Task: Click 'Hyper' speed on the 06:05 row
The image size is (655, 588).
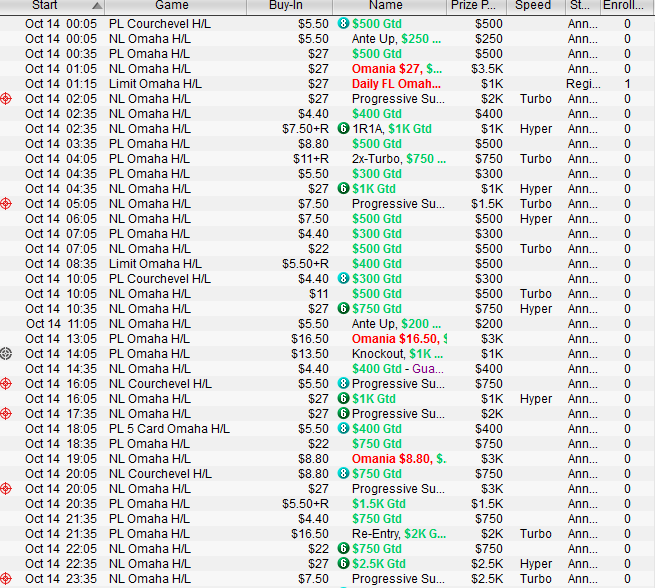Action: [x=536, y=219]
